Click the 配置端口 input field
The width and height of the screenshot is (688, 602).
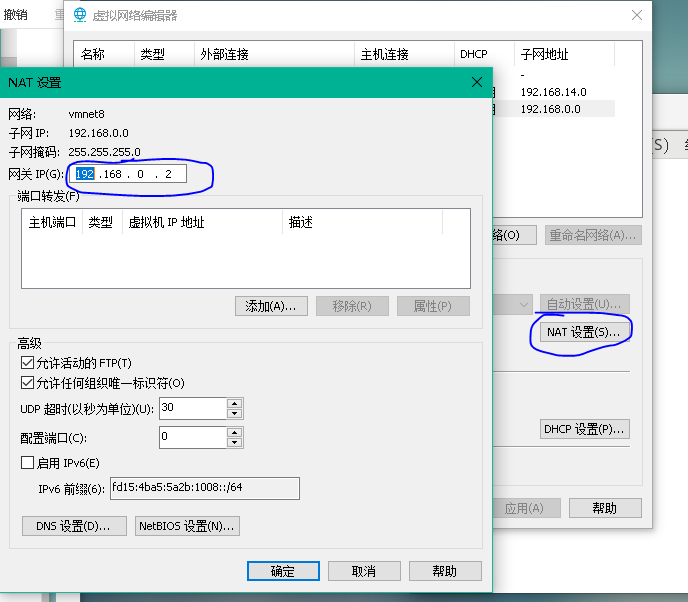pos(193,437)
